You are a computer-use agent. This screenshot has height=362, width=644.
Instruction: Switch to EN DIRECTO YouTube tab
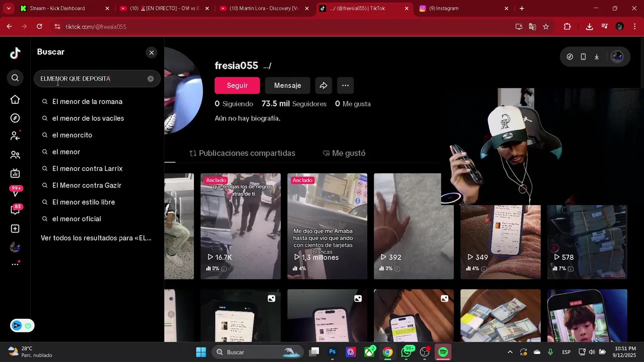tap(164, 9)
